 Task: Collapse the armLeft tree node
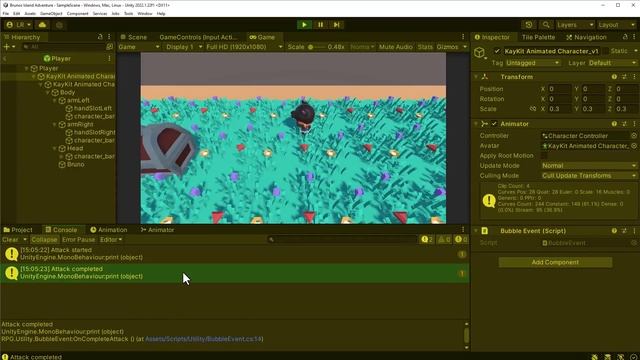(55, 100)
